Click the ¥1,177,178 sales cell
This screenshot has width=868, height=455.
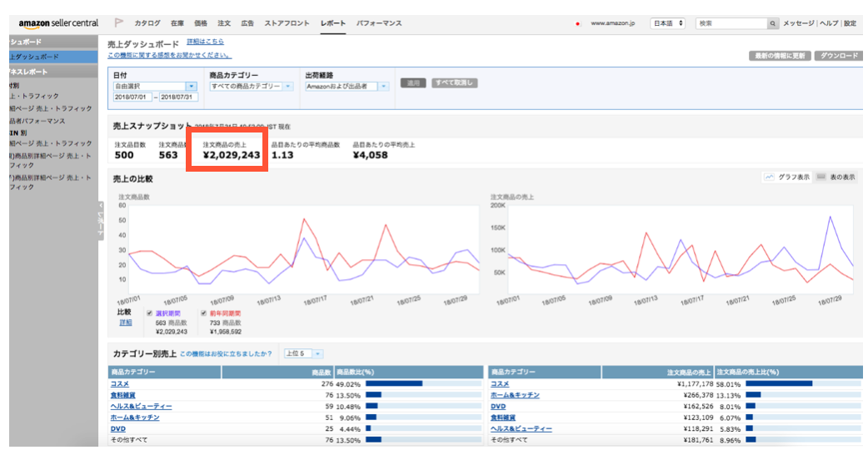(695, 383)
